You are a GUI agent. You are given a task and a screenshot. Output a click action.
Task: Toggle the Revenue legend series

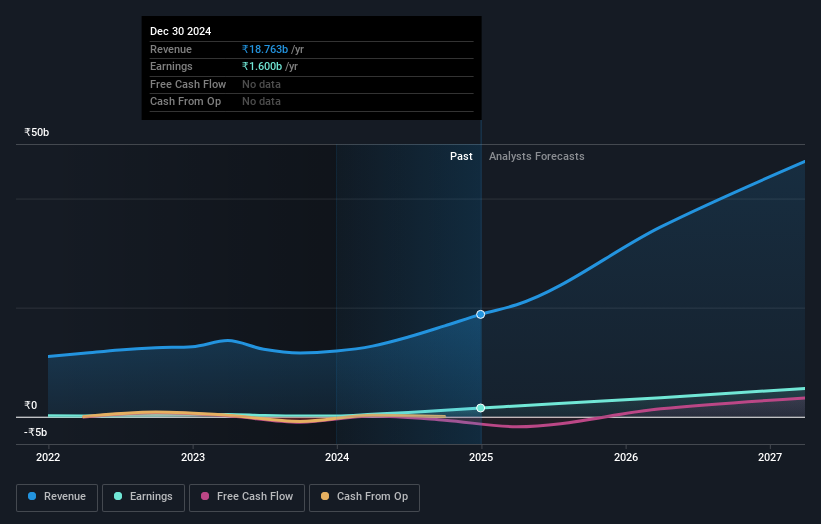click(57, 497)
